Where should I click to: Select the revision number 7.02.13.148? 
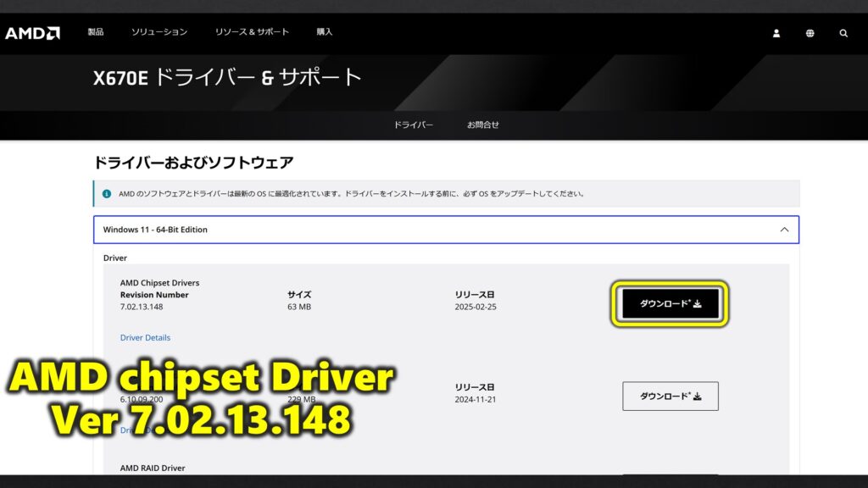(142, 307)
